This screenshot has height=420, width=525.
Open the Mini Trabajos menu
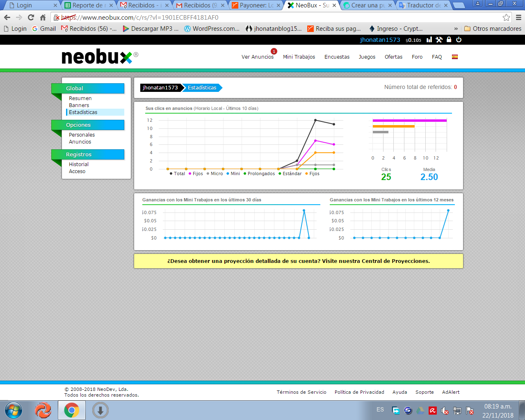(x=299, y=57)
